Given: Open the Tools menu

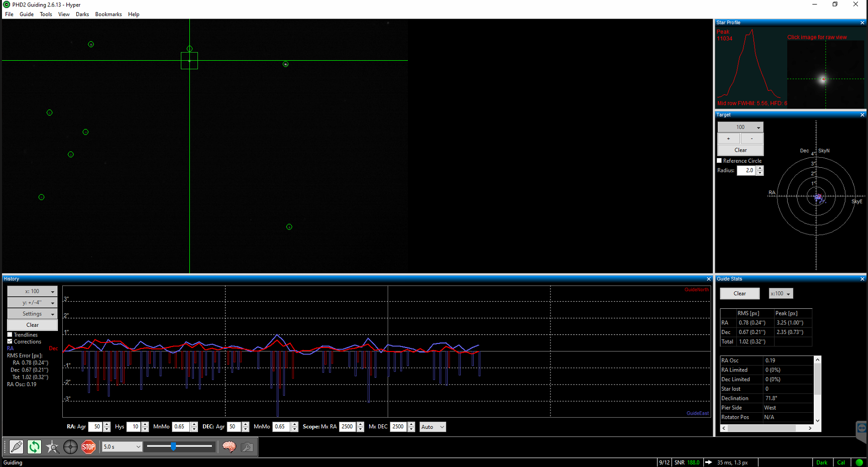Looking at the screenshot, I should tap(46, 14).
